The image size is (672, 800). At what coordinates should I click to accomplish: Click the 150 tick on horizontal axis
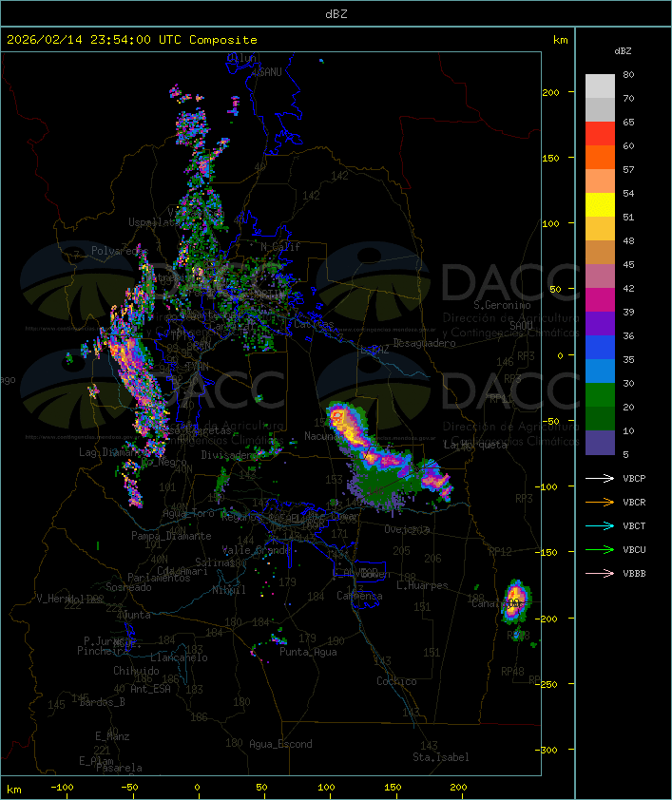[x=393, y=788]
